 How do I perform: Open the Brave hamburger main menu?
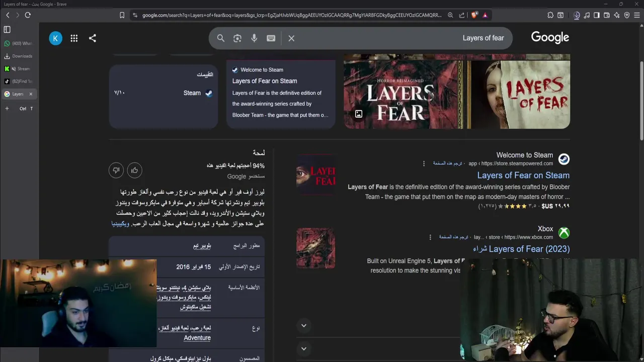click(637, 15)
